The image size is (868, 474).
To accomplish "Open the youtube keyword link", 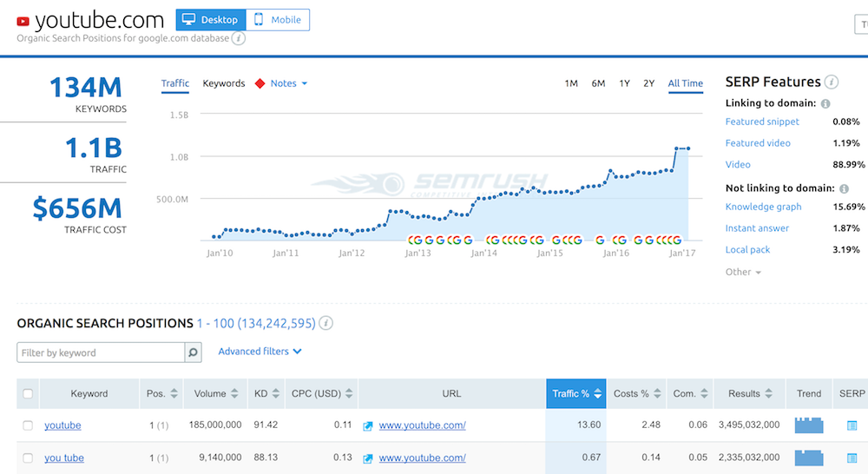I will (62, 425).
